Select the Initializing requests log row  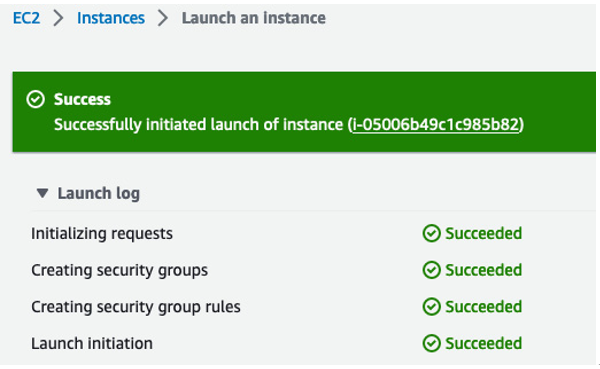(x=314, y=233)
